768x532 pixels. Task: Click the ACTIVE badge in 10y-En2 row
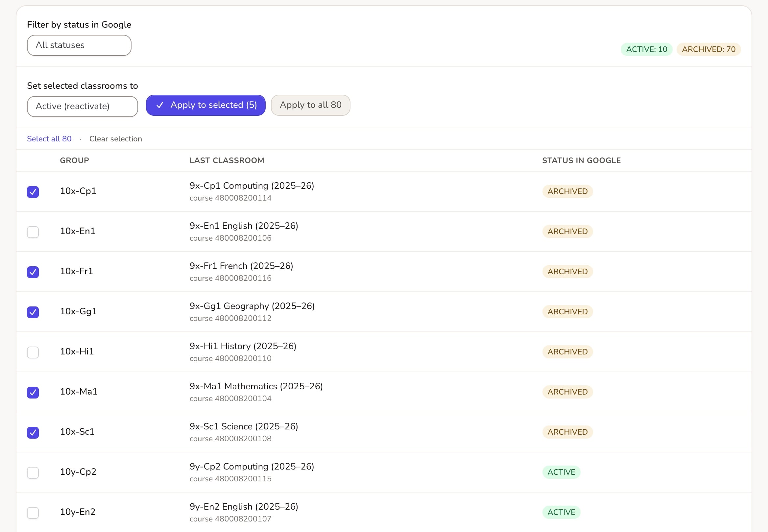pyautogui.click(x=561, y=512)
